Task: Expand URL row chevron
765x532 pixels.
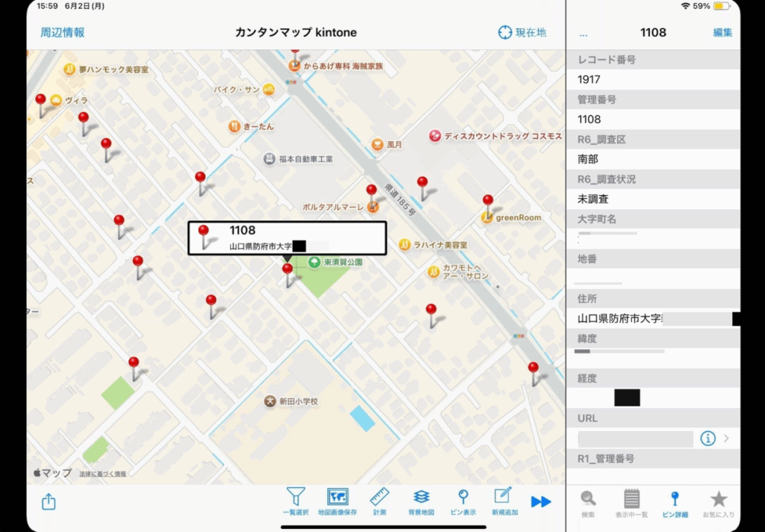Action: [726, 439]
